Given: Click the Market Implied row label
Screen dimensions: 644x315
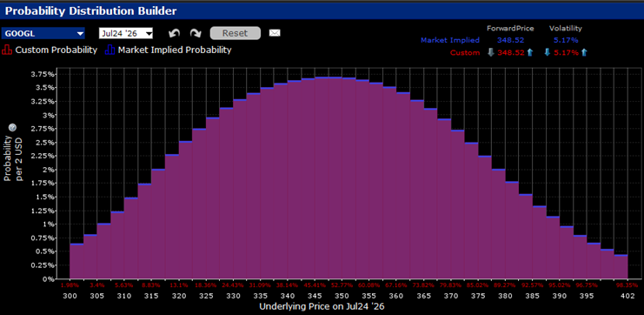Looking at the screenshot, I should (449, 40).
